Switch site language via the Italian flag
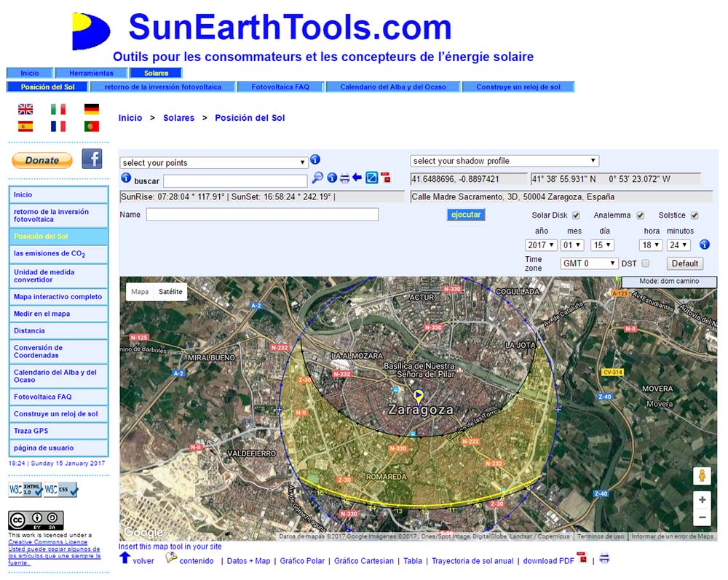 click(x=58, y=109)
